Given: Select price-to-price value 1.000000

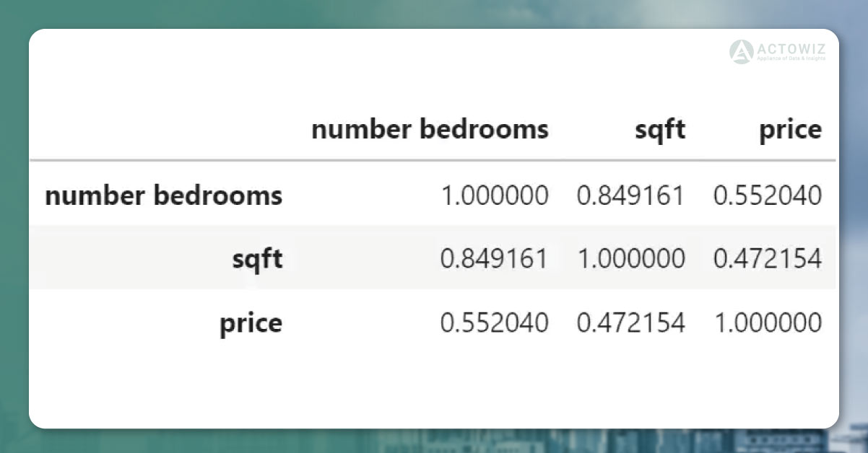Looking at the screenshot, I should click(x=768, y=322).
